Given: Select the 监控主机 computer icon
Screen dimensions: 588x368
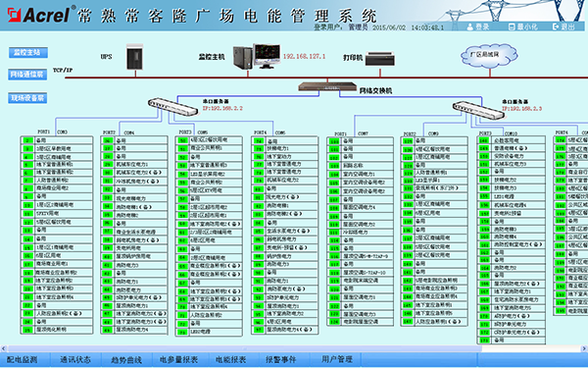Looking at the screenshot, I should click(x=257, y=56).
